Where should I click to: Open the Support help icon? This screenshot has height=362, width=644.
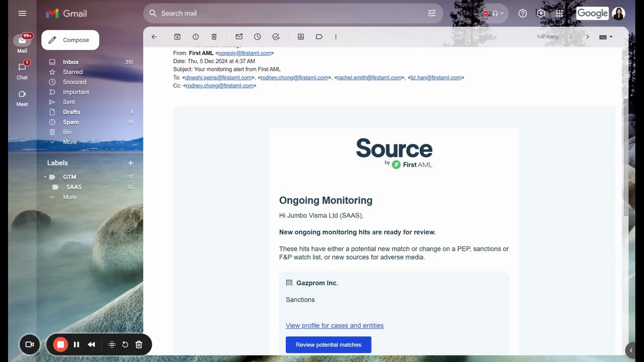tap(523, 14)
